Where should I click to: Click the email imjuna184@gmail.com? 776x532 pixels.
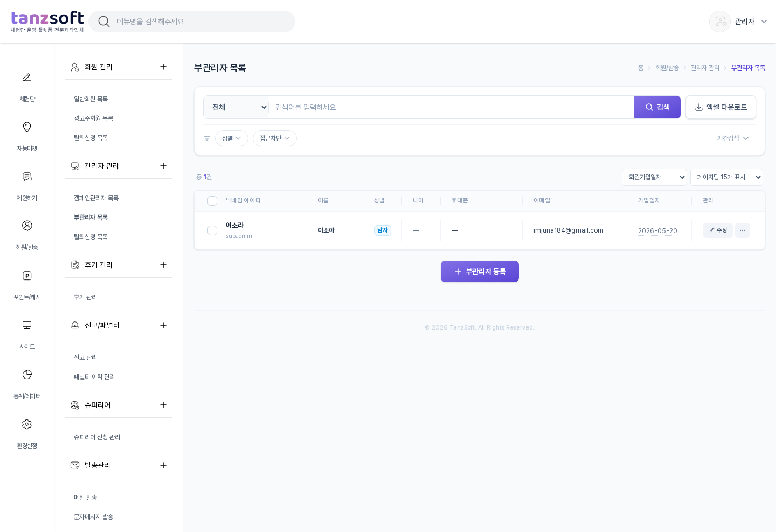click(569, 230)
